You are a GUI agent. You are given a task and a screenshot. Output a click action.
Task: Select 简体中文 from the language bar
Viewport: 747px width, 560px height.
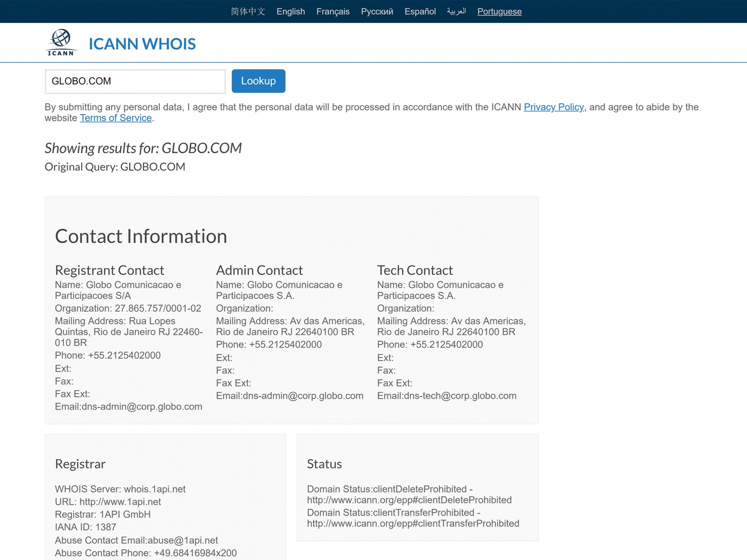248,11
